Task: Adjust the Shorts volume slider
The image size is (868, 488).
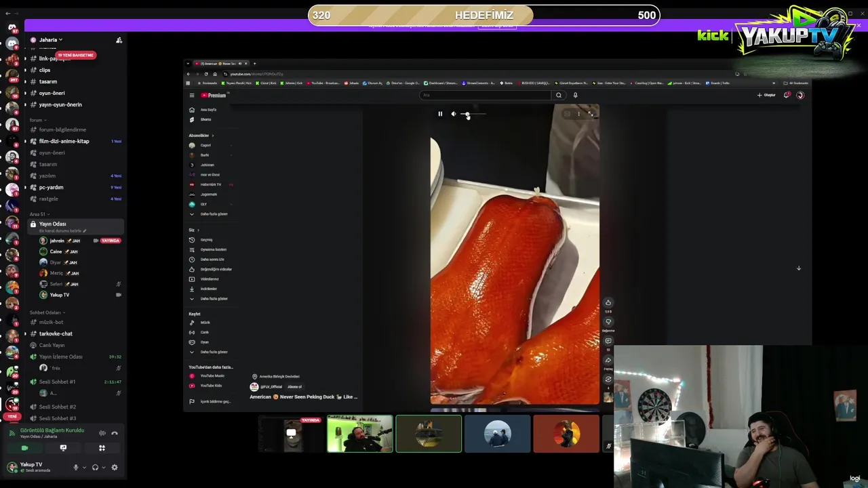Action: [473, 114]
